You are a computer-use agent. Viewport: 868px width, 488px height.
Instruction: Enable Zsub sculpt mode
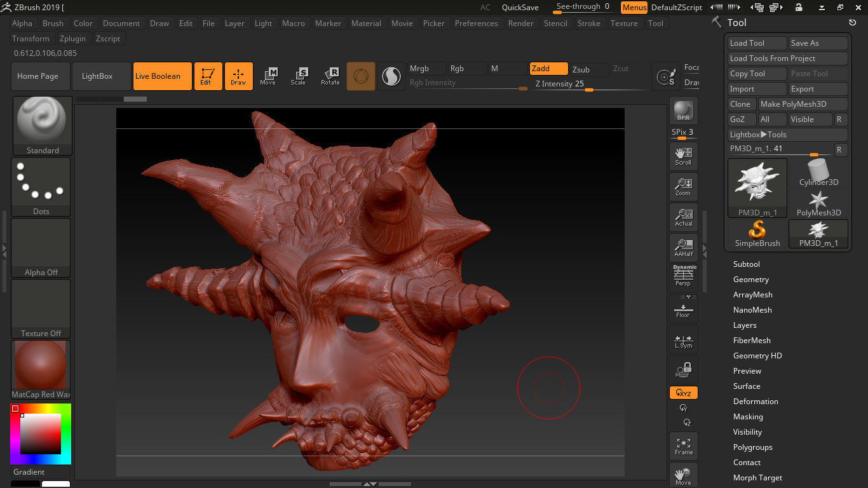pos(588,69)
